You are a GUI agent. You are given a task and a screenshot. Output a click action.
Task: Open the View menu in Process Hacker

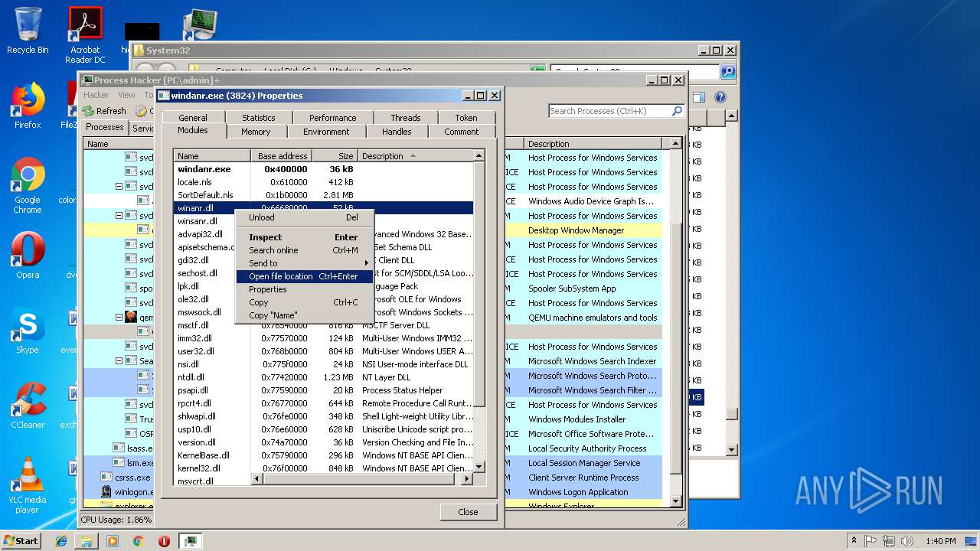[x=126, y=95]
